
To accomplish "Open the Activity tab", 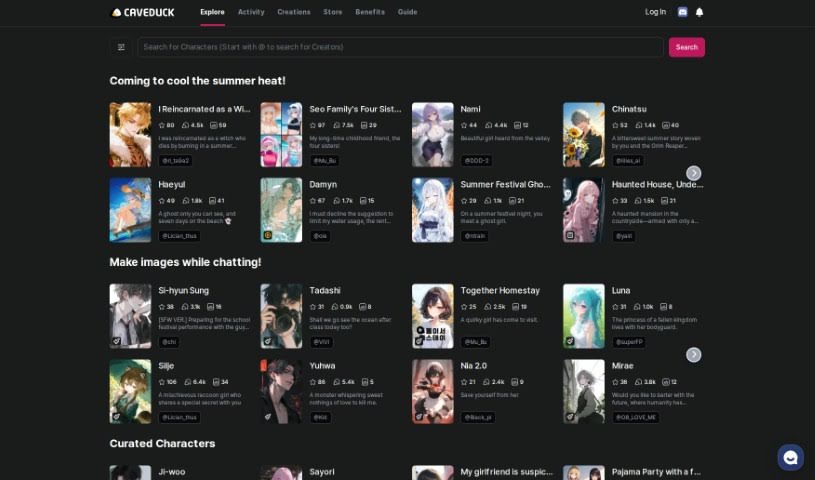I will tap(251, 12).
